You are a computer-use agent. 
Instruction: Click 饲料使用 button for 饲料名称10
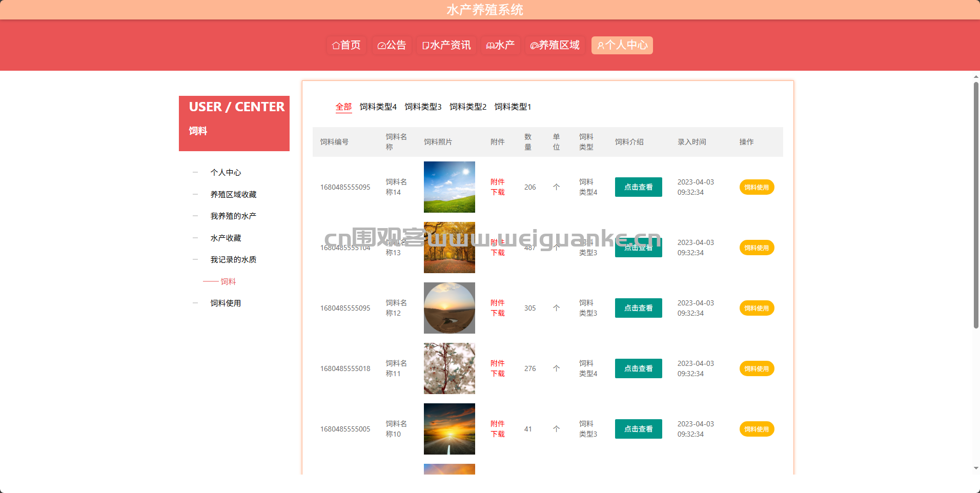pos(757,429)
